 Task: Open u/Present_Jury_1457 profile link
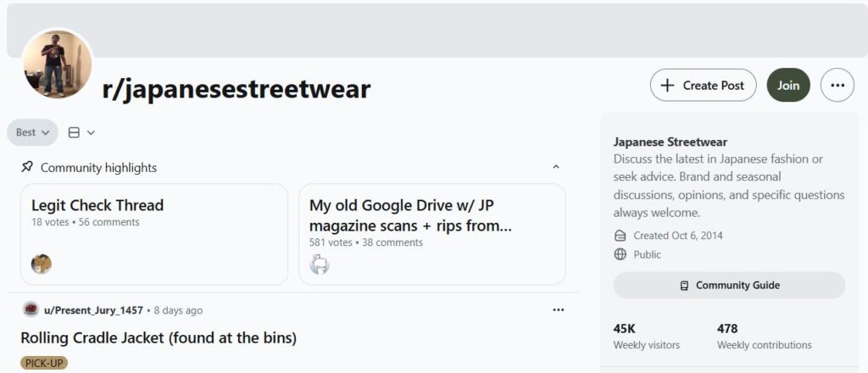(93, 310)
